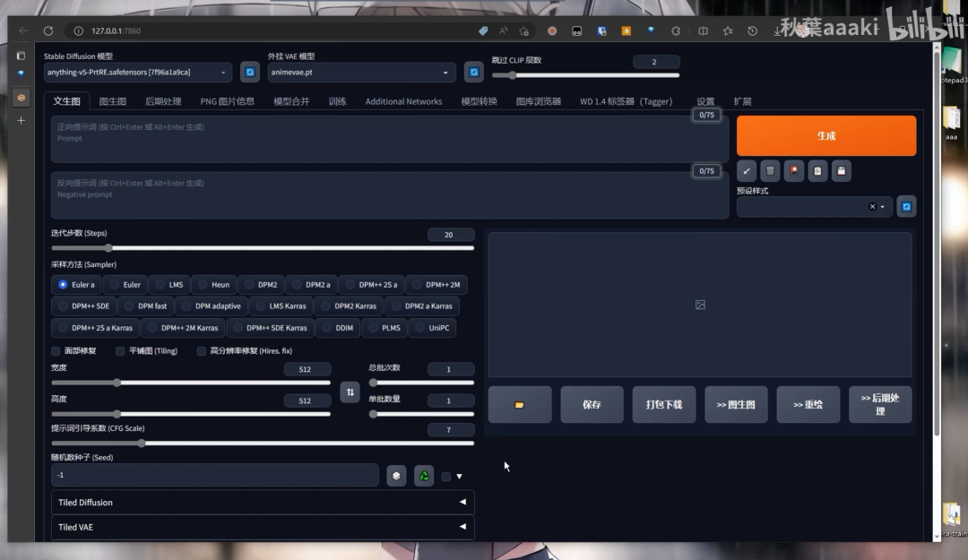The image size is (968, 560).
Task: Refresh the preset styles list
Action: point(906,207)
